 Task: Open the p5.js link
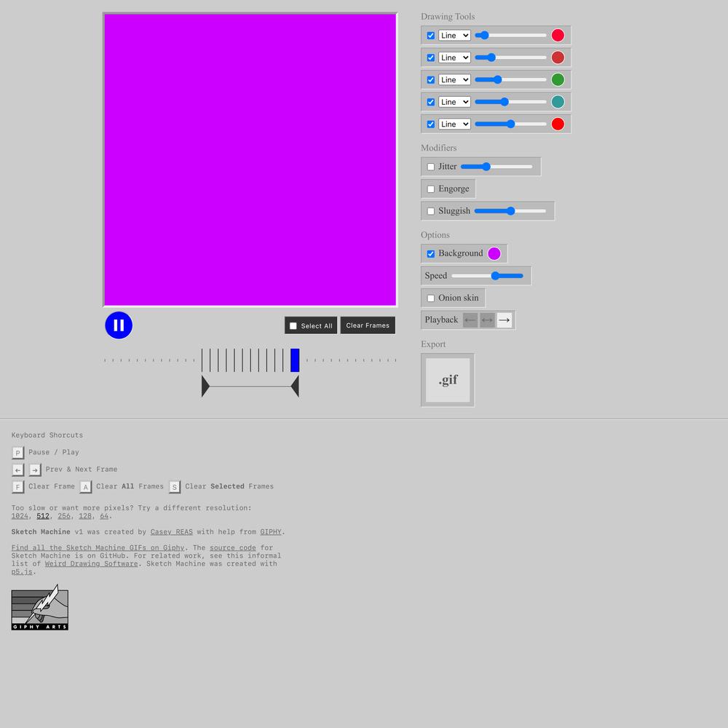(22, 571)
